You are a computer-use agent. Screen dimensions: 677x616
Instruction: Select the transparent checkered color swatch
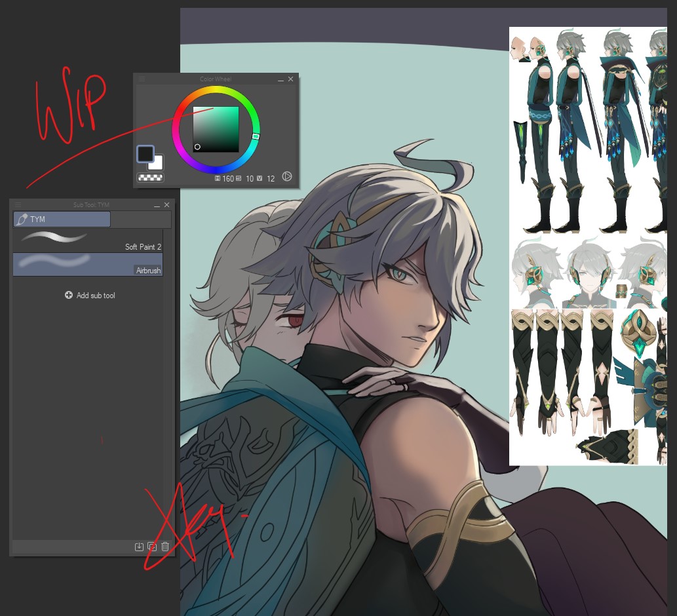click(x=150, y=178)
